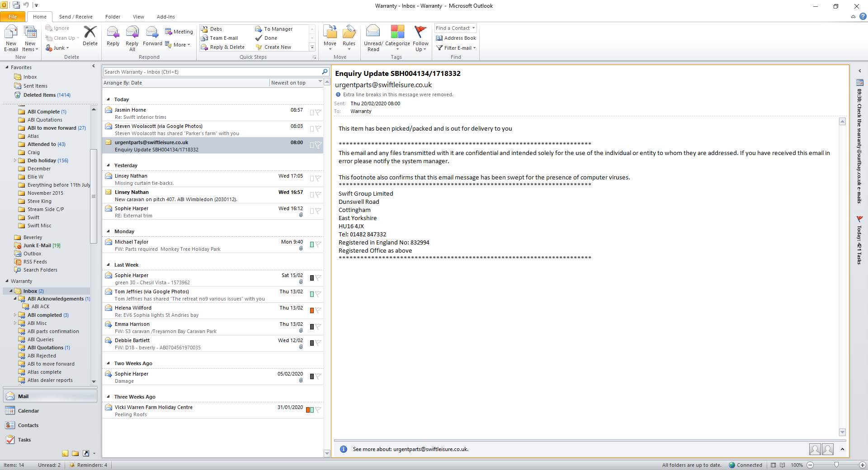
Task: Open the Folder List shortcut icon
Action: click(75, 453)
